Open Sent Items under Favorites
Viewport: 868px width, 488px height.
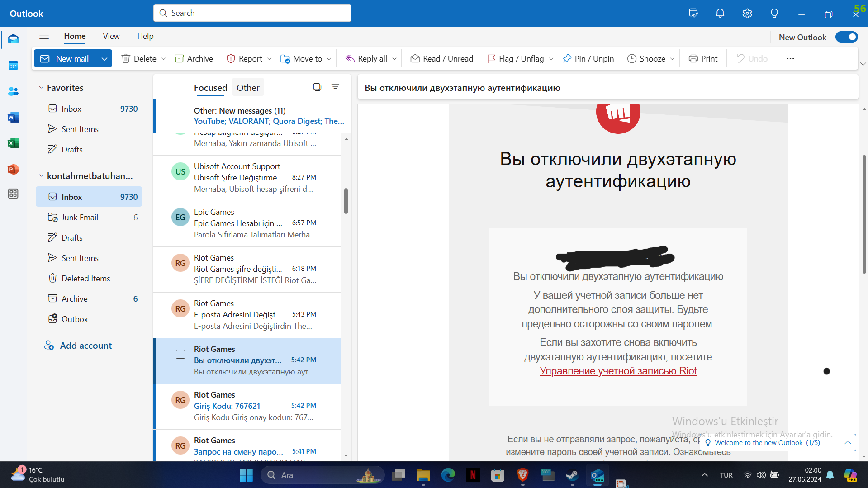(89, 129)
